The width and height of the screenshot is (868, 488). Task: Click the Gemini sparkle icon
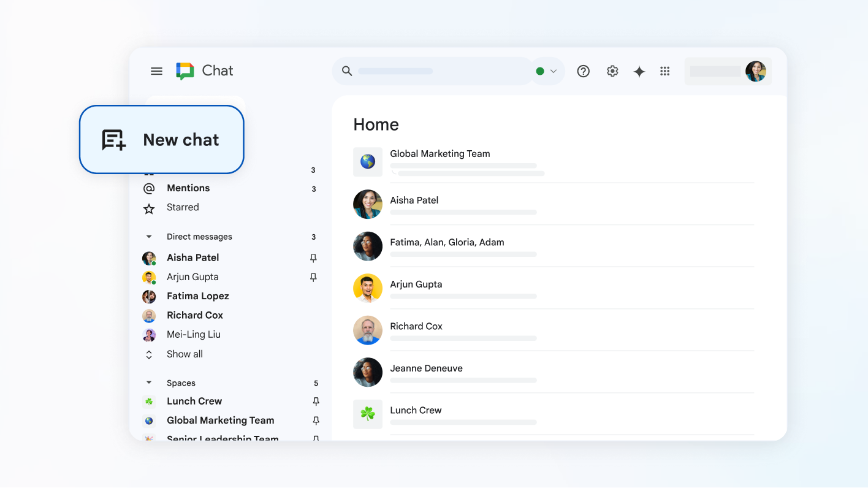(639, 72)
